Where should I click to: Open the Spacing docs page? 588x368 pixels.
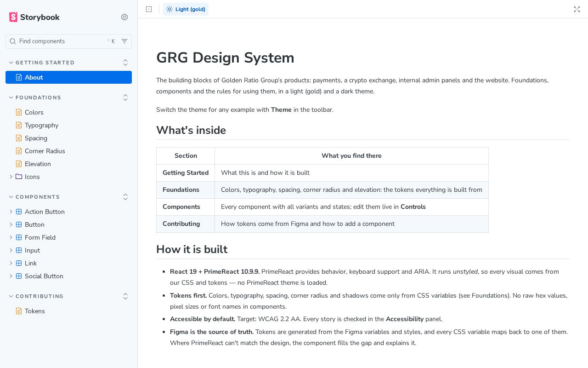pos(69,138)
